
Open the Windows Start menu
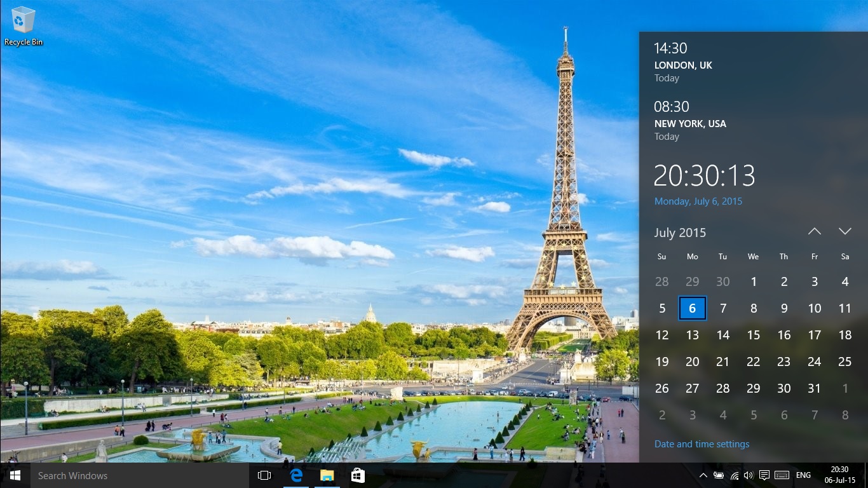tap(15, 475)
